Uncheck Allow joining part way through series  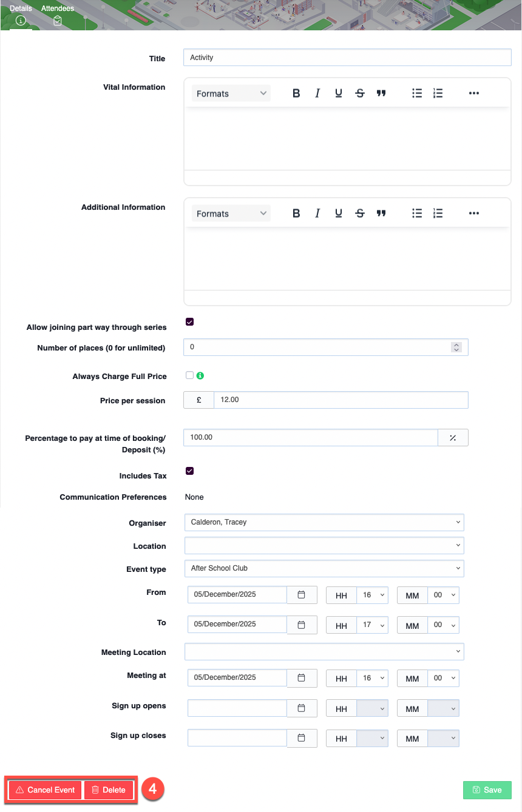[x=189, y=322]
